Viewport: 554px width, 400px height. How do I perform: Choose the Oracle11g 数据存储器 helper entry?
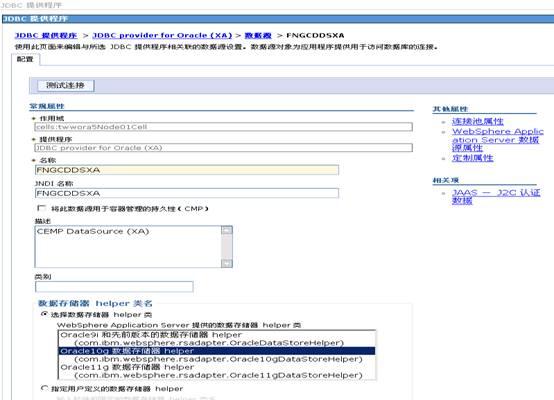click(x=217, y=371)
